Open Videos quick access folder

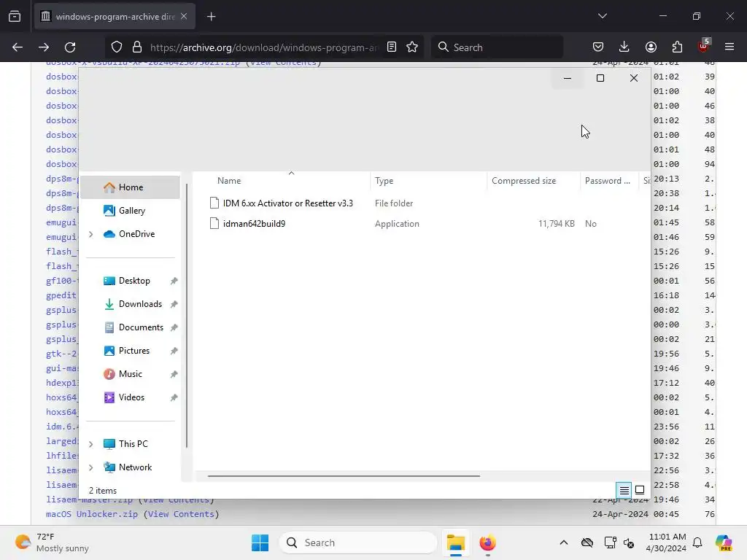coord(131,397)
